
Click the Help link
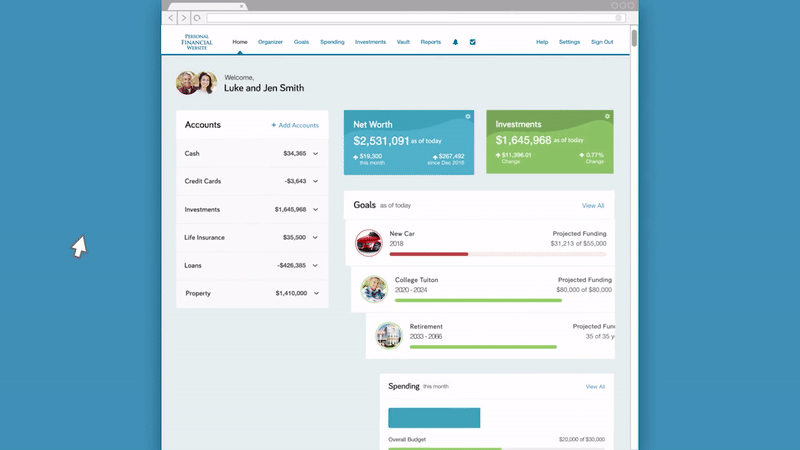(542, 42)
